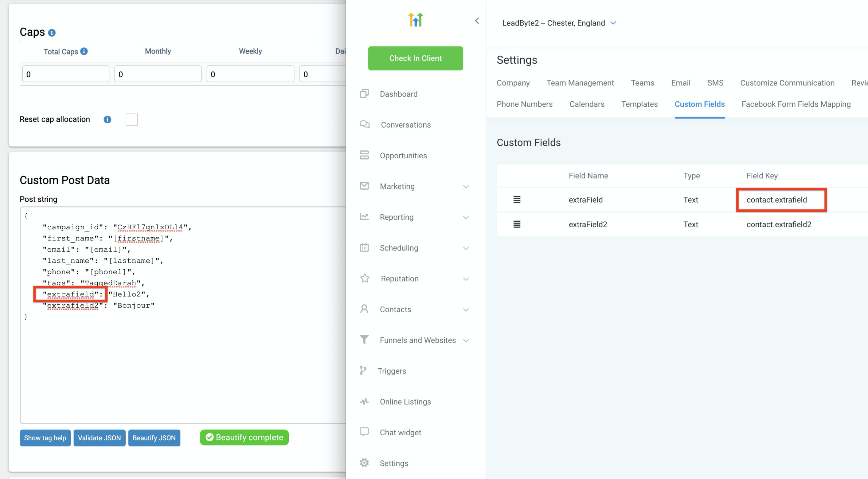Click the Monthly caps input field
The image size is (868, 479).
pyautogui.click(x=158, y=74)
